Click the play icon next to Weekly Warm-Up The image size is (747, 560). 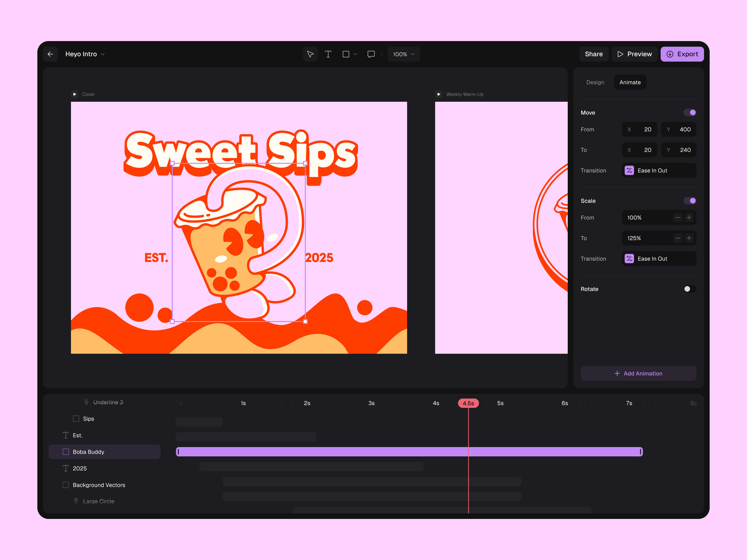point(439,94)
